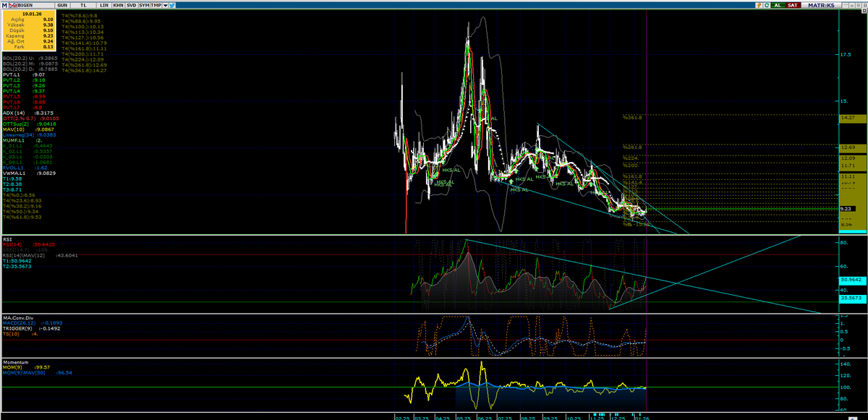Click the Linearreg(34) indicator label
Viewport: 868px width, 420px height.
point(17,134)
